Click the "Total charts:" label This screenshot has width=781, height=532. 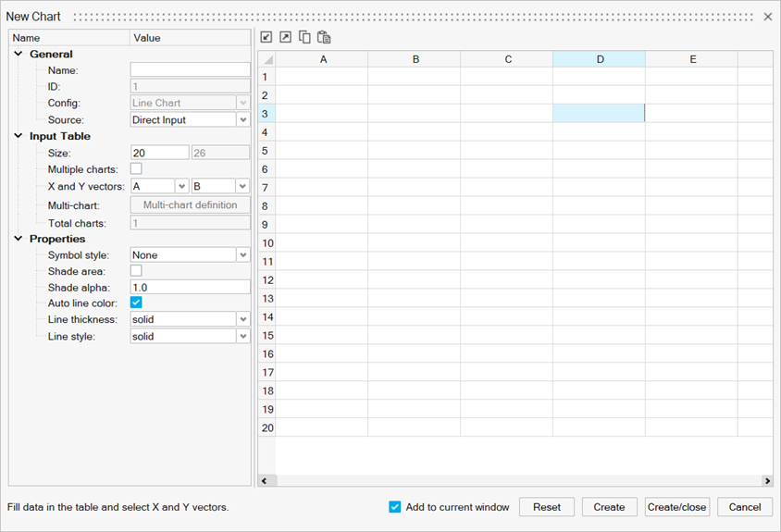click(77, 223)
